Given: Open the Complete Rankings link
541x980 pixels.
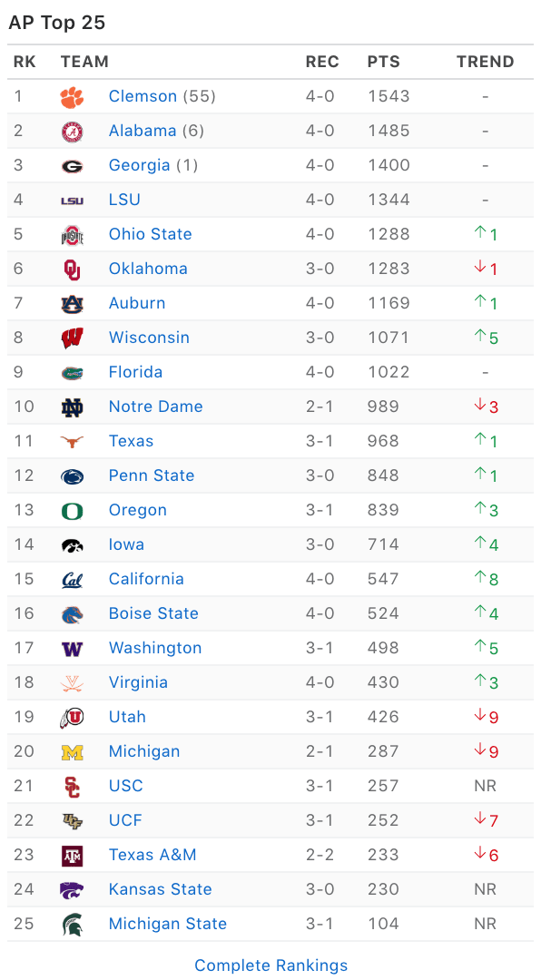Looking at the screenshot, I should [x=270, y=965].
